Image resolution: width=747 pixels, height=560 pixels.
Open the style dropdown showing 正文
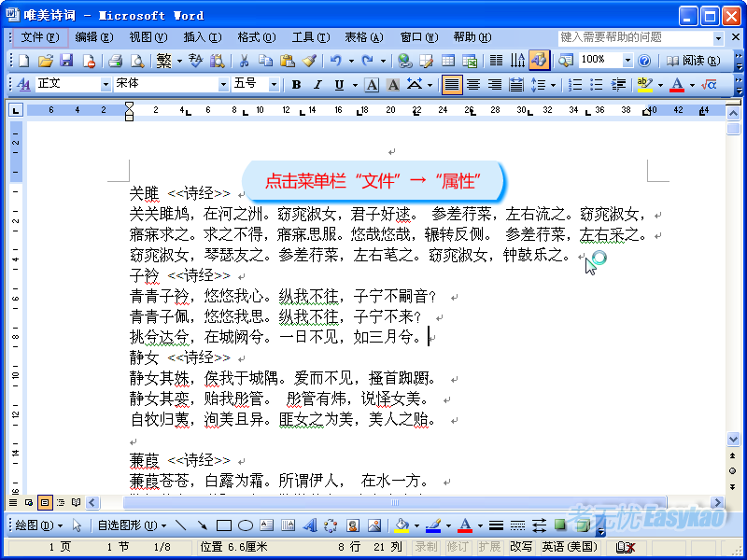(x=106, y=85)
